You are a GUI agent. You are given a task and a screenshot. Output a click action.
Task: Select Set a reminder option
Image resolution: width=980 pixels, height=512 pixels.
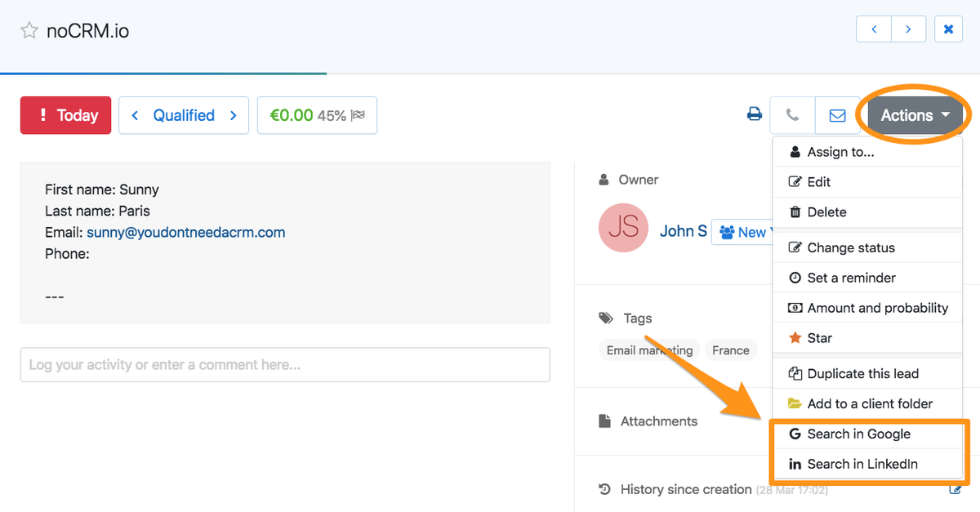point(851,278)
